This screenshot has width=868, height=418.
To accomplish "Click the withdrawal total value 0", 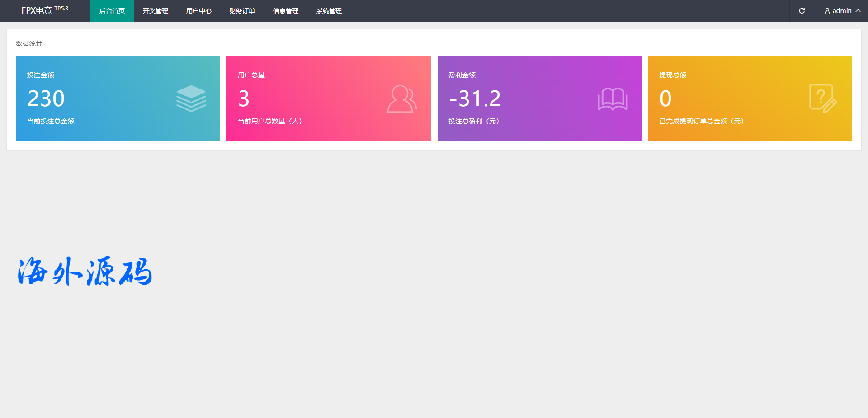I will [x=665, y=99].
